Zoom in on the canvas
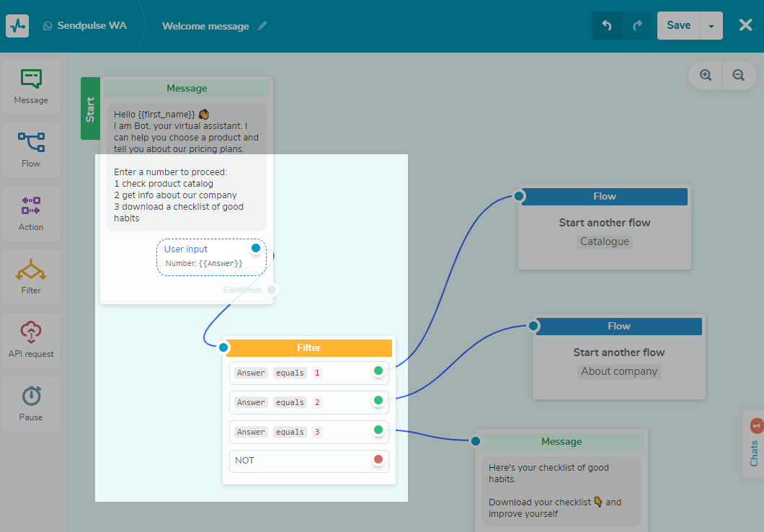Image resolution: width=764 pixels, height=532 pixels. coord(706,75)
